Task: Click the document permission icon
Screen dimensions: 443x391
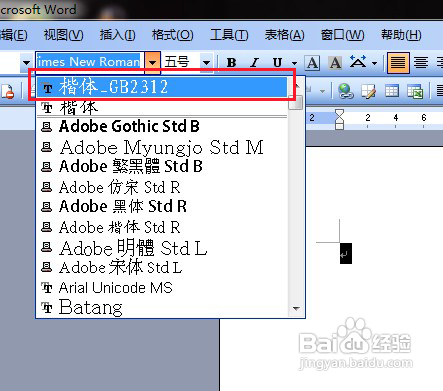Action: 7,91
